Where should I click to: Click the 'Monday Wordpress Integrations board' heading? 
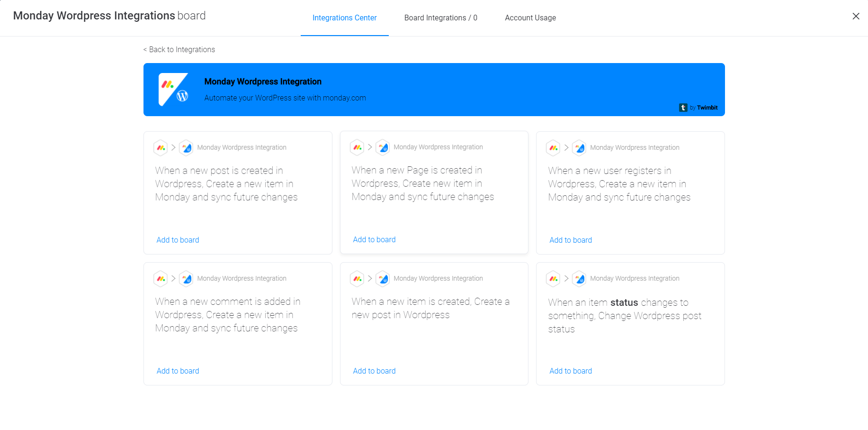[109, 16]
